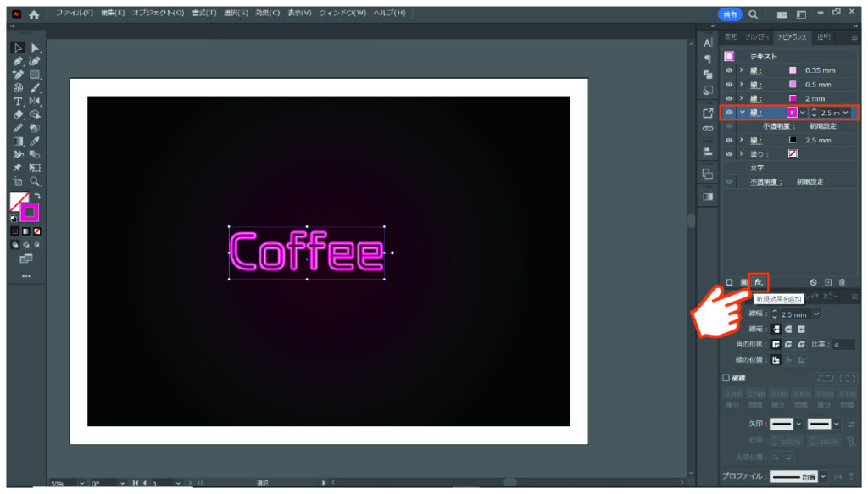
Task: Open the 線幅 2.5 mm weight dropdown
Action: point(816,314)
